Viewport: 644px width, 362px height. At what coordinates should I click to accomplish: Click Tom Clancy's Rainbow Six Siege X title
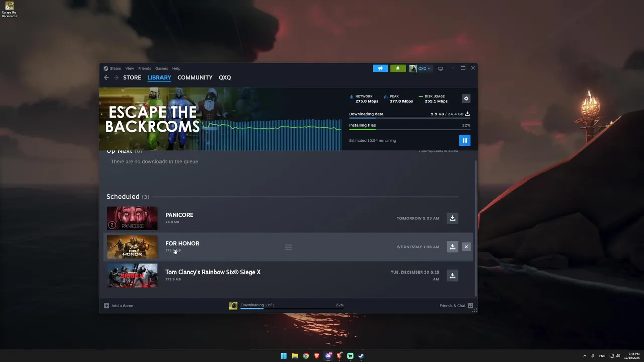coord(213,272)
